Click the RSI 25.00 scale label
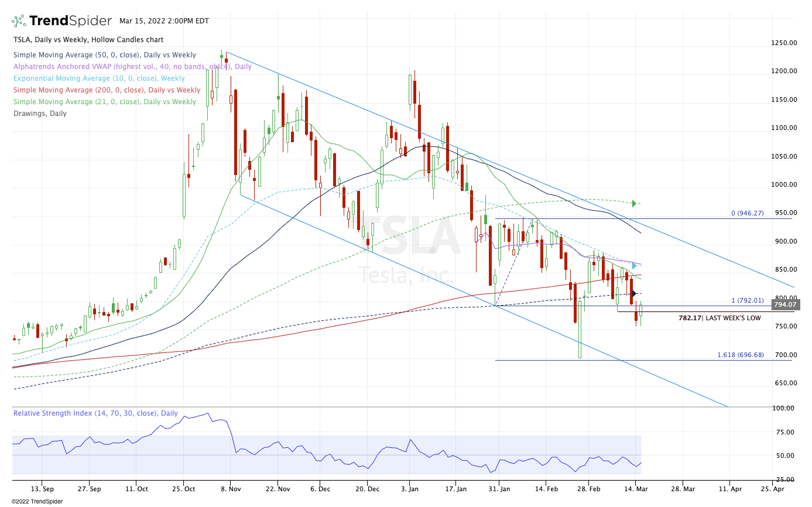Screen dimensions: 812x507 click(x=784, y=479)
